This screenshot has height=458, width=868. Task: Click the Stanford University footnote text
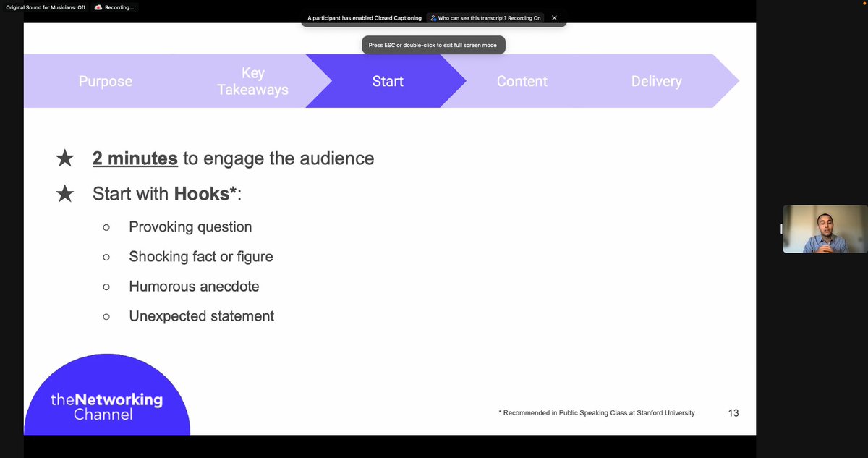(x=597, y=413)
